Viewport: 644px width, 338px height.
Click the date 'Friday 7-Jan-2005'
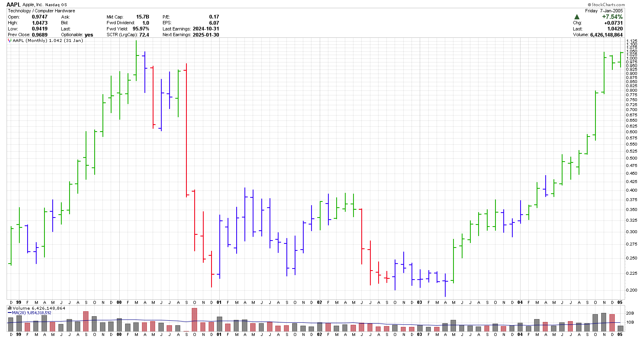pos(604,11)
